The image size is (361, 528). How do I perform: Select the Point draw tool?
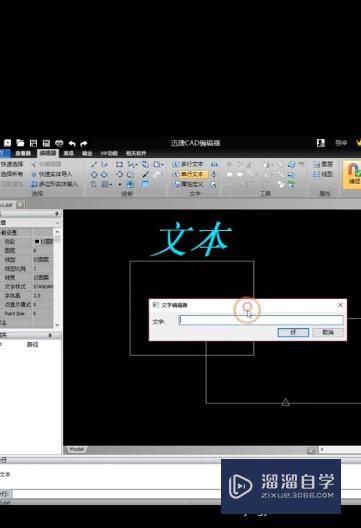point(120,185)
